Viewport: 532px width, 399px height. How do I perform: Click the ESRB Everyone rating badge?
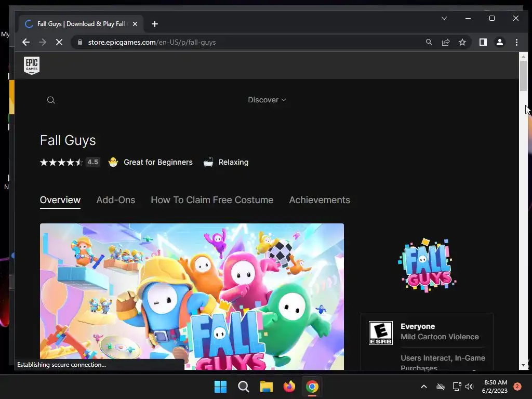click(x=381, y=333)
